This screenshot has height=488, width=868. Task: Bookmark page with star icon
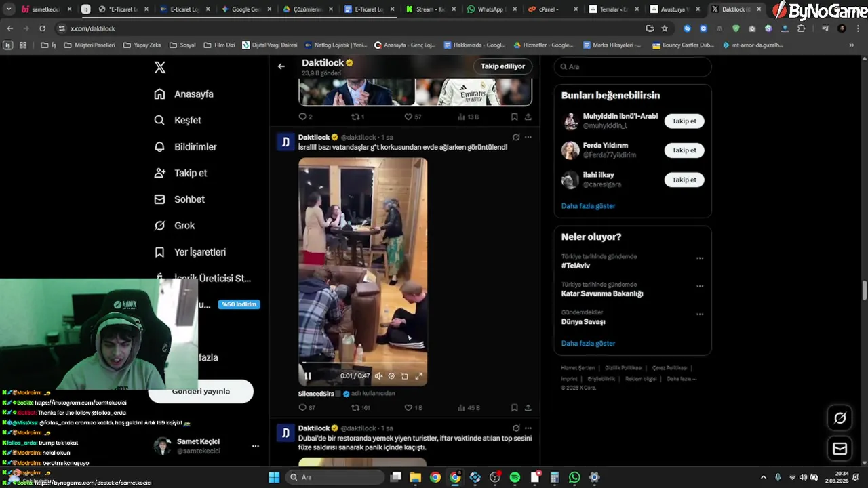click(665, 28)
